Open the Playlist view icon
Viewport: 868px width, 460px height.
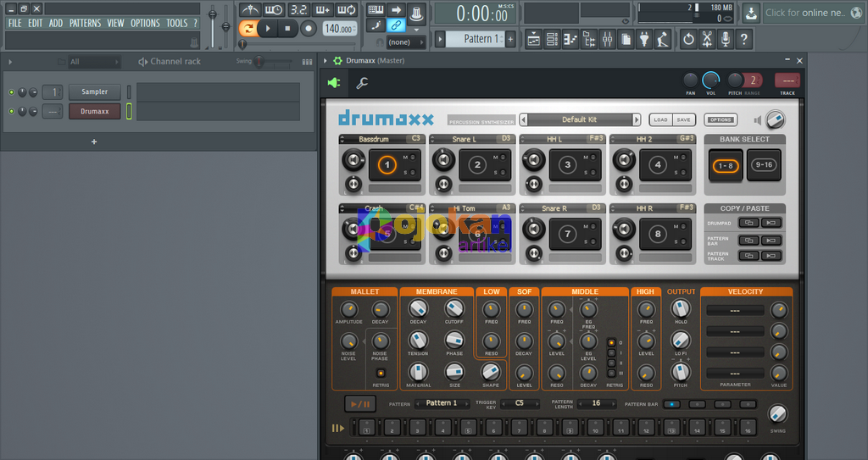534,39
